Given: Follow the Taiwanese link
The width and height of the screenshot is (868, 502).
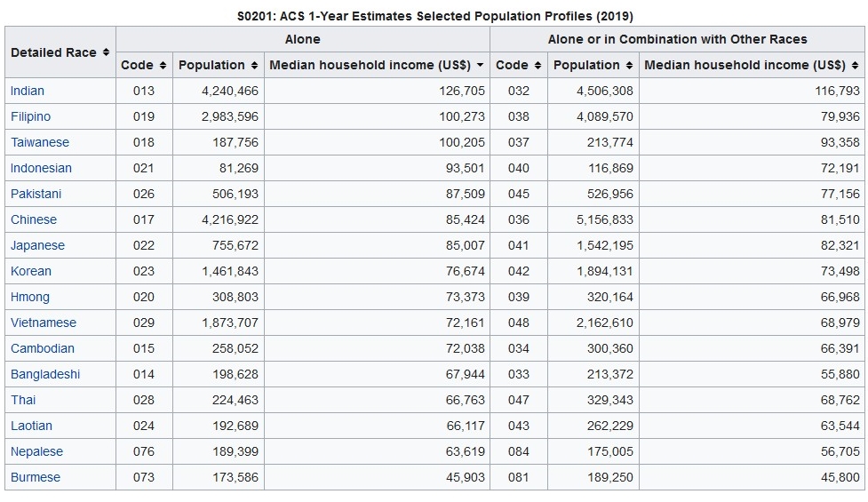Looking at the screenshot, I should coord(40,142).
